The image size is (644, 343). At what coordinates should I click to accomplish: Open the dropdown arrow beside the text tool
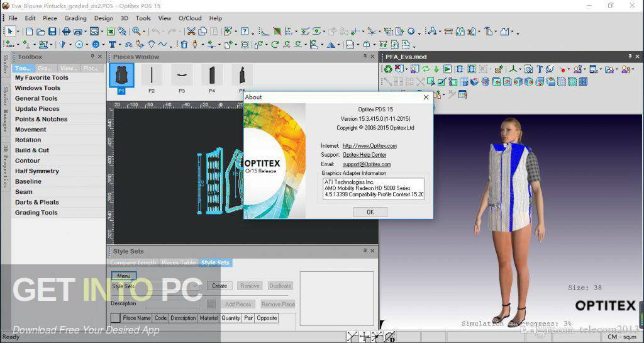[120, 45]
